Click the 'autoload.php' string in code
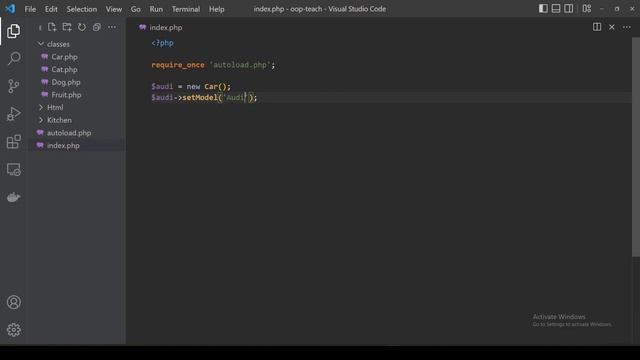The height and width of the screenshot is (360, 640). click(x=240, y=65)
